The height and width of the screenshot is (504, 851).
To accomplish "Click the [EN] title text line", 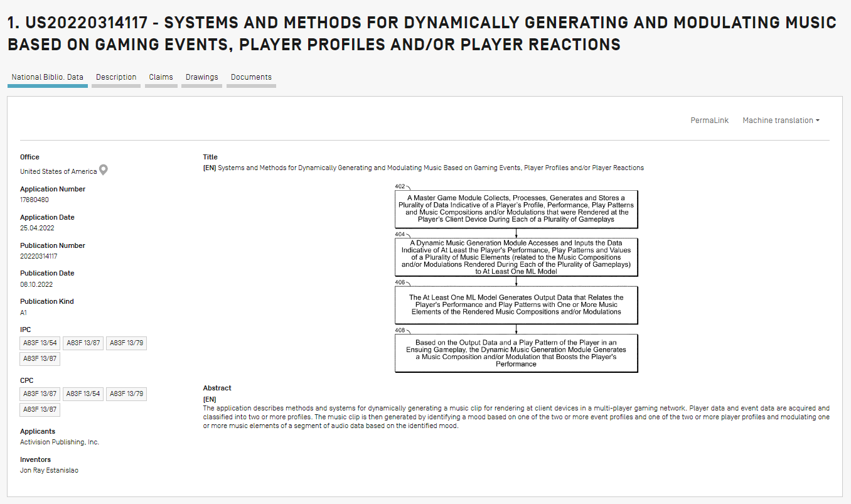I will 424,168.
